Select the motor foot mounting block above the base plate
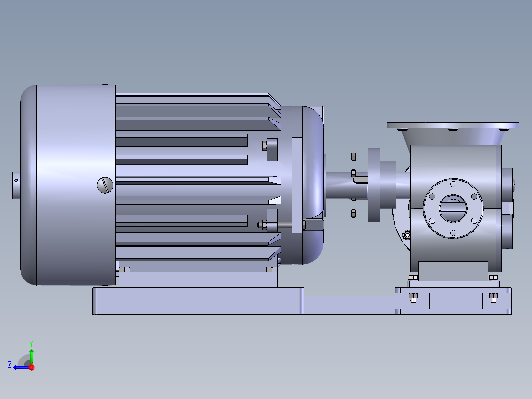The height and width of the screenshot is (399, 532). point(198,279)
